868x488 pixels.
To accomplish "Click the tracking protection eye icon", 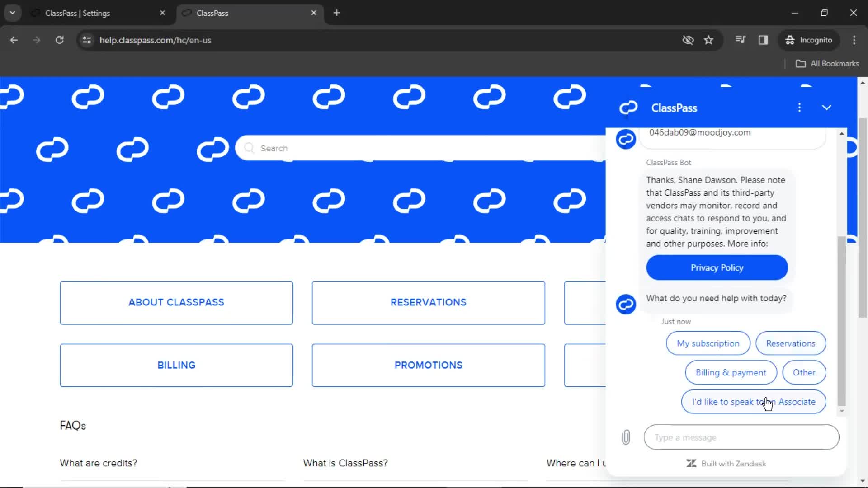I will [x=688, y=40].
